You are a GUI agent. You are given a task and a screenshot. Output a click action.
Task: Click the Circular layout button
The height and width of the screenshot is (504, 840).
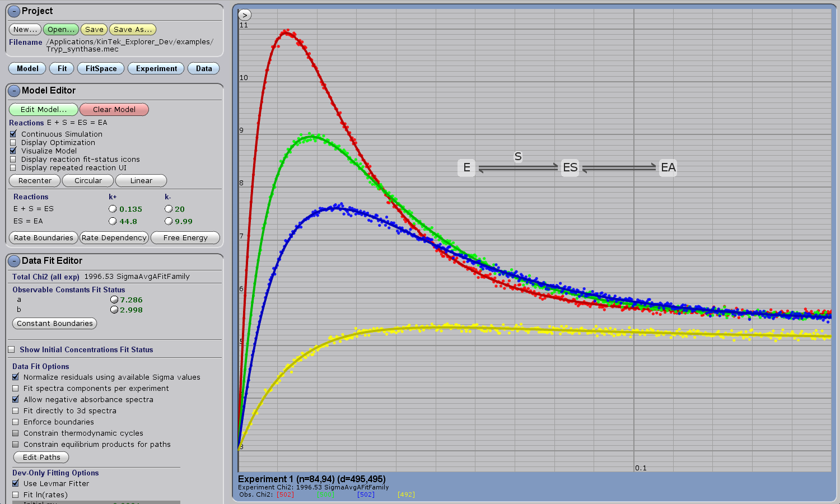[88, 180]
